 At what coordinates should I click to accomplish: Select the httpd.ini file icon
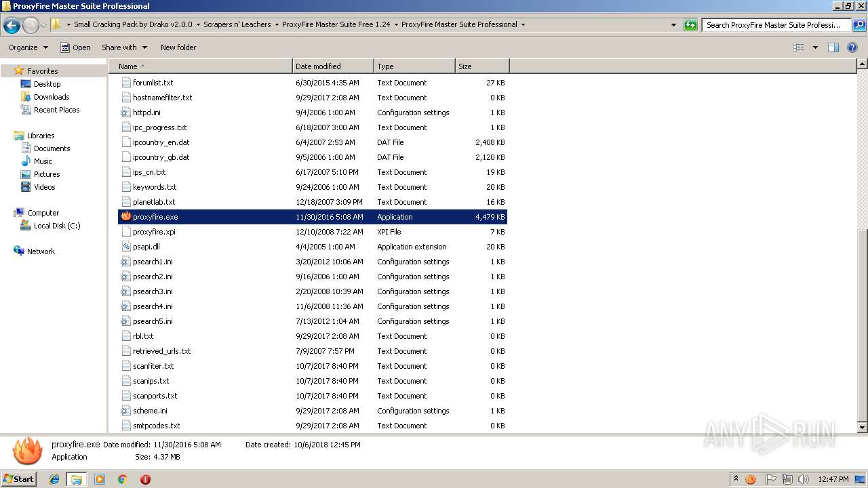(x=125, y=113)
